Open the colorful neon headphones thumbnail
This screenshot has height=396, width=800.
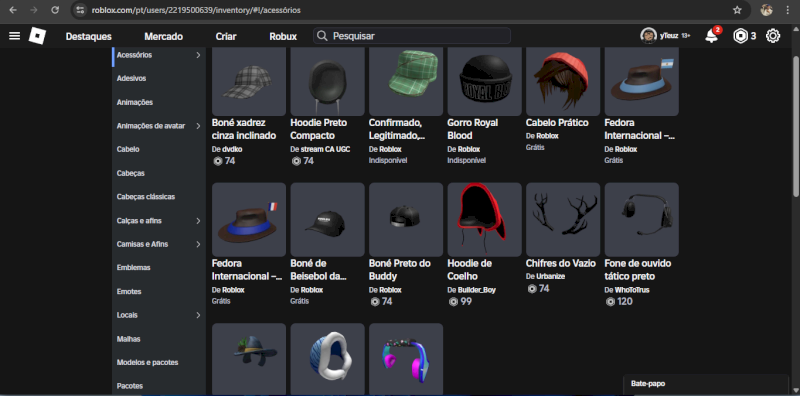[406, 359]
